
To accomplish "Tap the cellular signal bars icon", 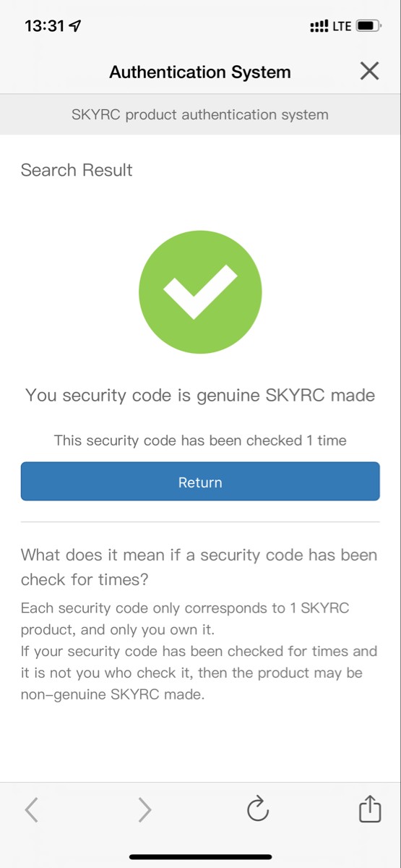I will (319, 26).
